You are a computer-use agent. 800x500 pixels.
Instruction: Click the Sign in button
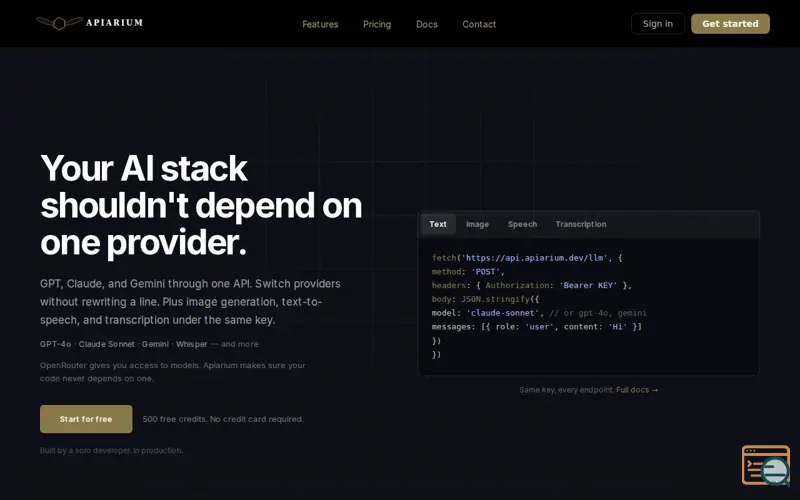(x=658, y=23)
